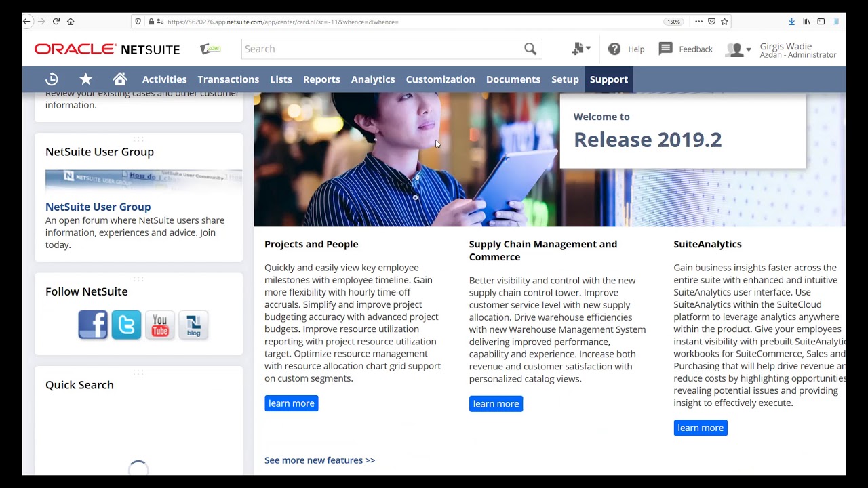Open the Customization menu
Screen dimensions: 868x488
coord(440,79)
